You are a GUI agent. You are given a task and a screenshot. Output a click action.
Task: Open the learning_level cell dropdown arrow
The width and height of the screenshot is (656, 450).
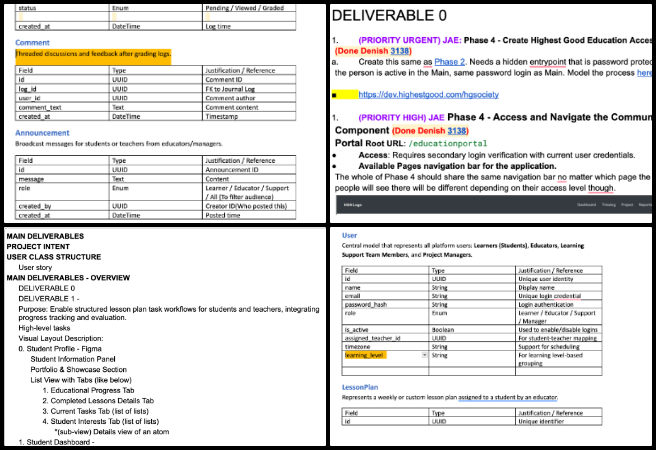(x=424, y=355)
